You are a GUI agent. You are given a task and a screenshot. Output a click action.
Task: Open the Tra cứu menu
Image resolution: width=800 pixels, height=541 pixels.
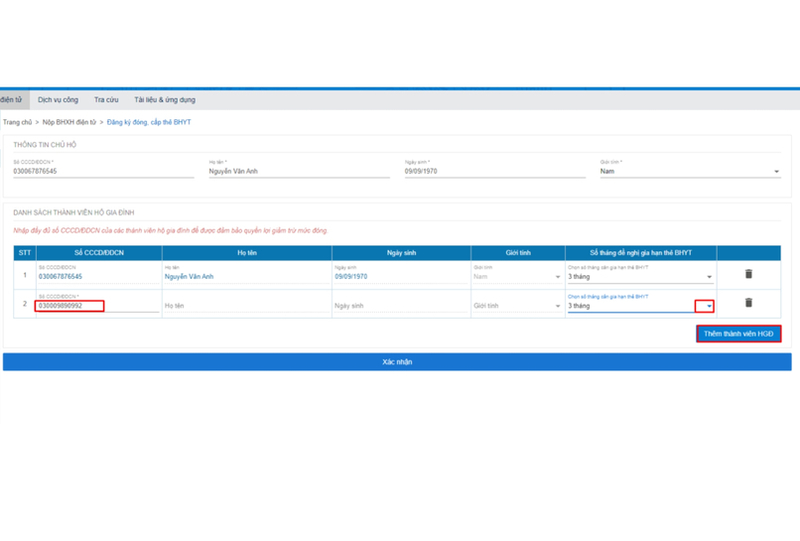106,100
